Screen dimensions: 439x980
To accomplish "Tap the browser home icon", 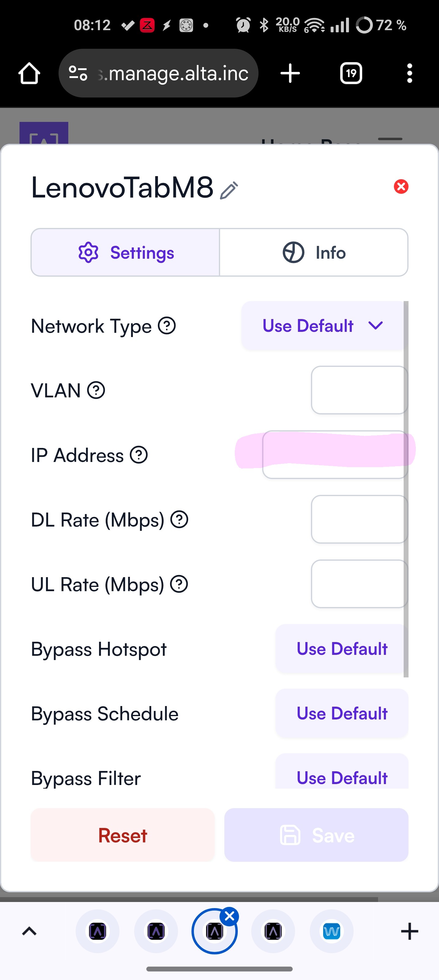I will tap(29, 73).
